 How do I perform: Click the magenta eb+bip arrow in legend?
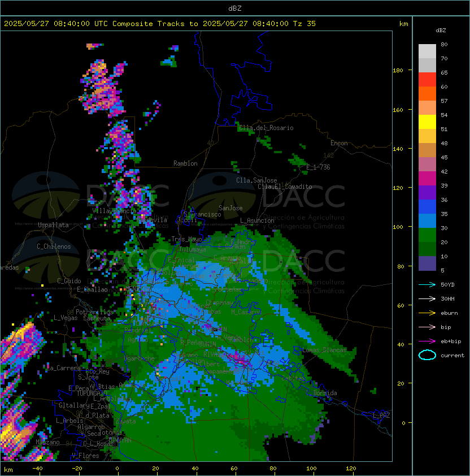coord(427,341)
